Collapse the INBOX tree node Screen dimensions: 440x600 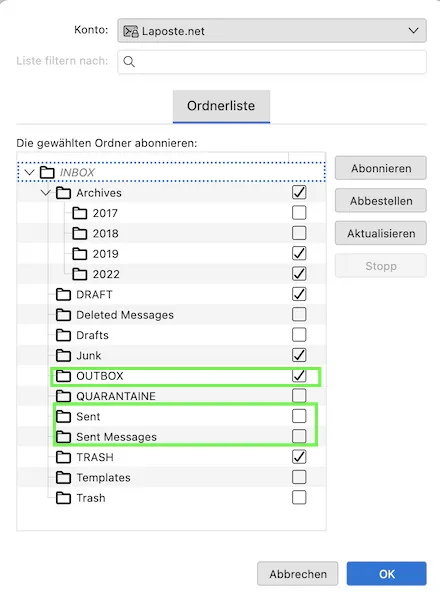point(29,172)
